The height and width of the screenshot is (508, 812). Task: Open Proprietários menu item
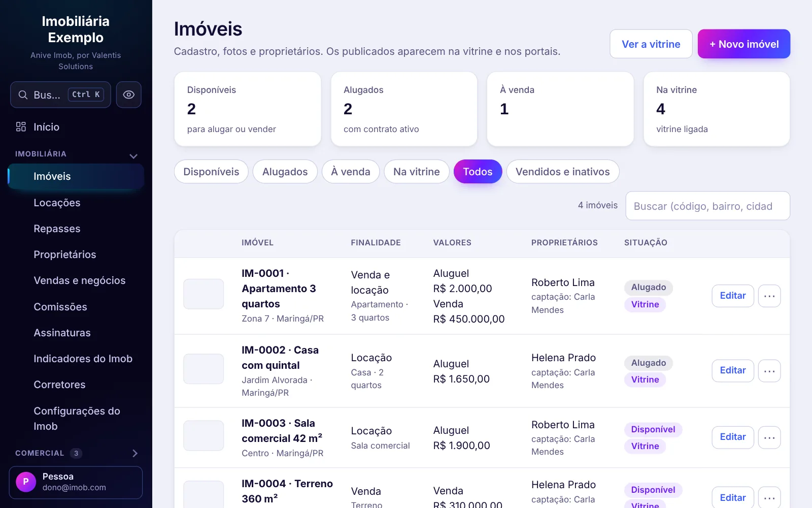(76, 255)
